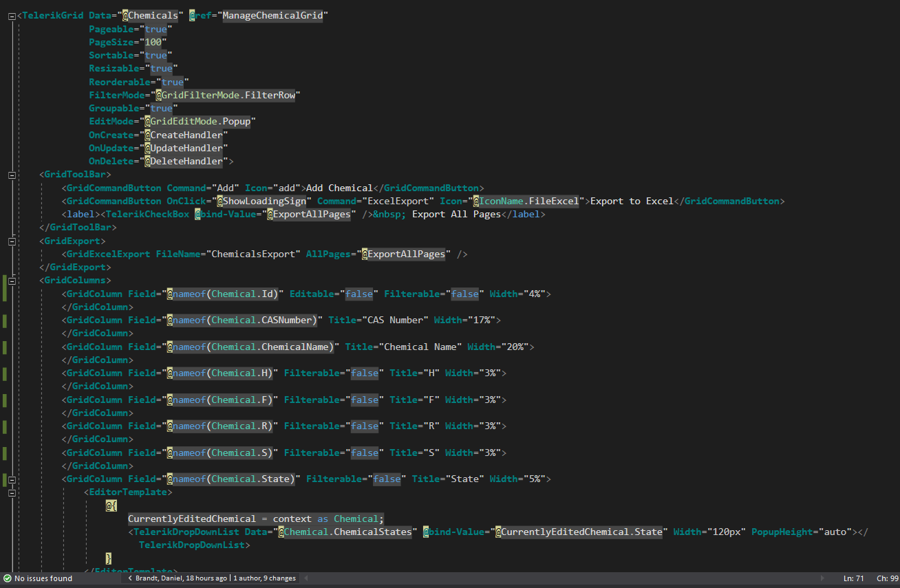Collapse the GridToolBar section
900x588 pixels.
coord(12,175)
